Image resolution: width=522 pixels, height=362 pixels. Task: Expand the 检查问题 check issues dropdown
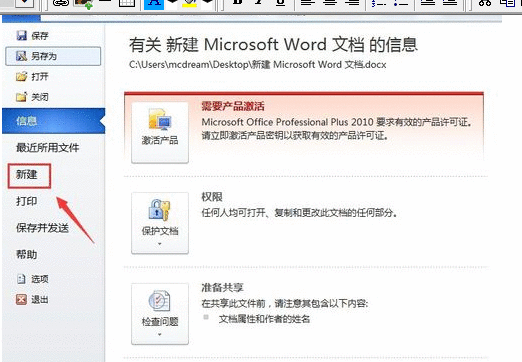point(160,314)
